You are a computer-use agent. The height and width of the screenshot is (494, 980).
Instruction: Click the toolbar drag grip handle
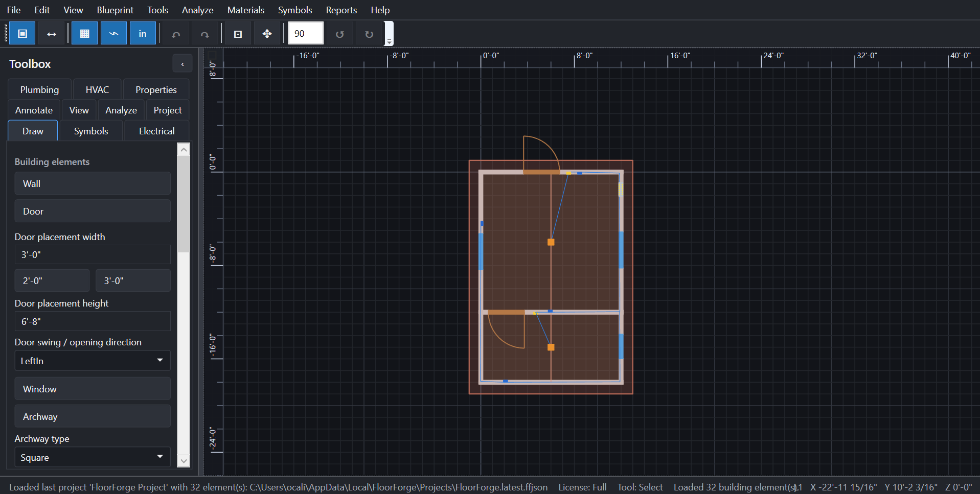coord(6,34)
